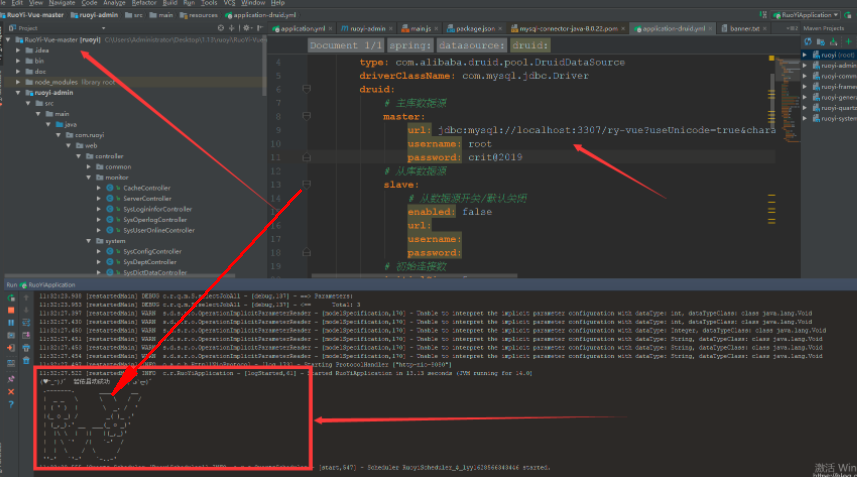
Task: Toggle soft-wrap in console output
Action: pyautogui.click(x=26, y=323)
